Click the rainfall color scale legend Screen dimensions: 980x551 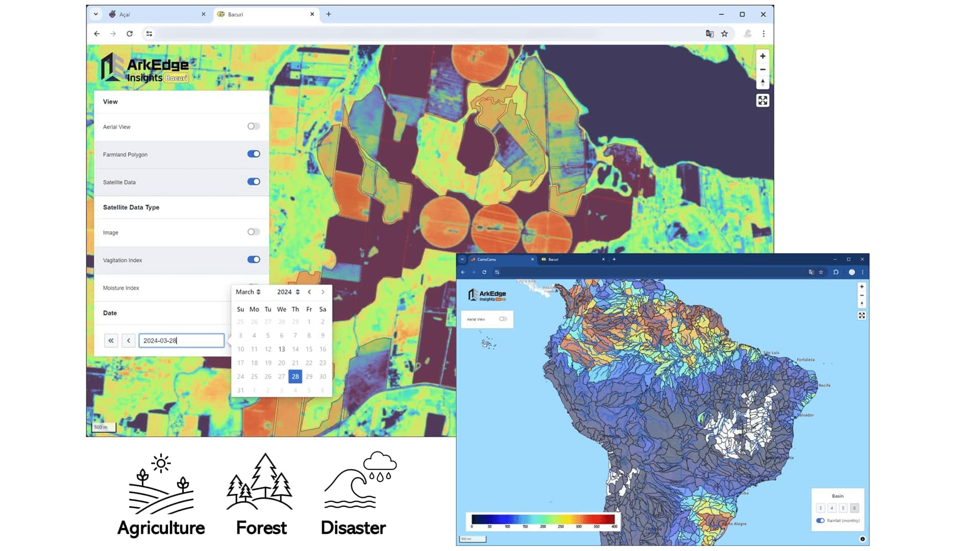click(543, 520)
